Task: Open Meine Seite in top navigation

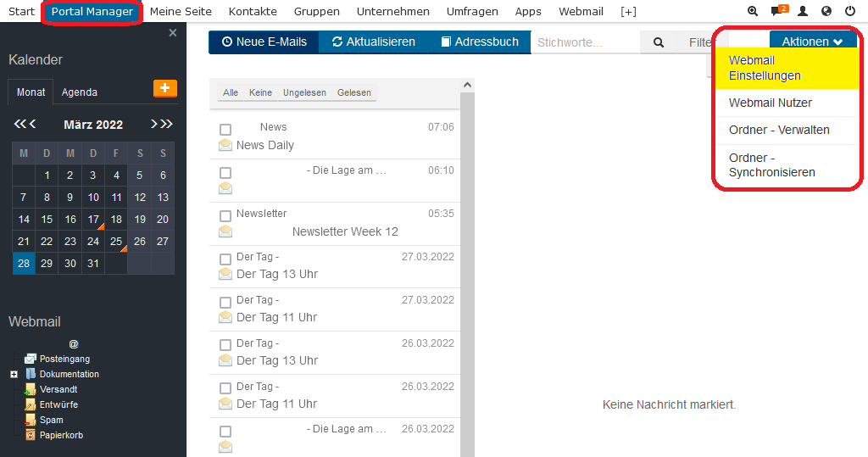Action: [x=181, y=11]
